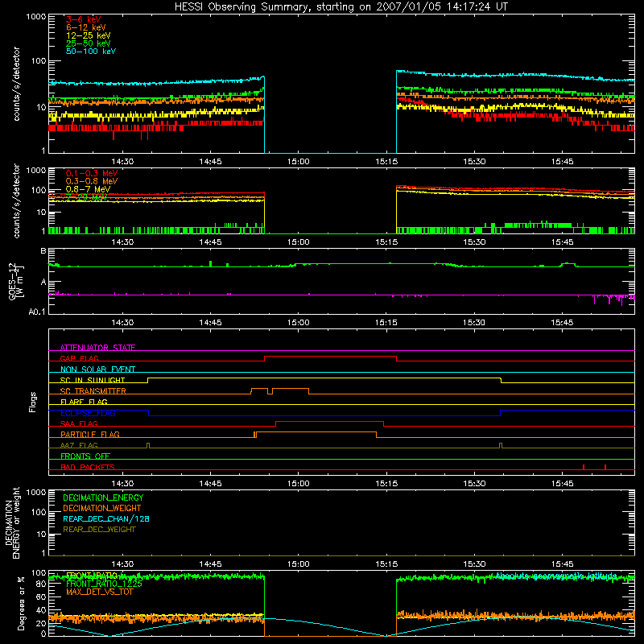Click the DECIMATION ENERGY or weight axis title
Viewport: 644px width, 644px height.
click(12, 522)
